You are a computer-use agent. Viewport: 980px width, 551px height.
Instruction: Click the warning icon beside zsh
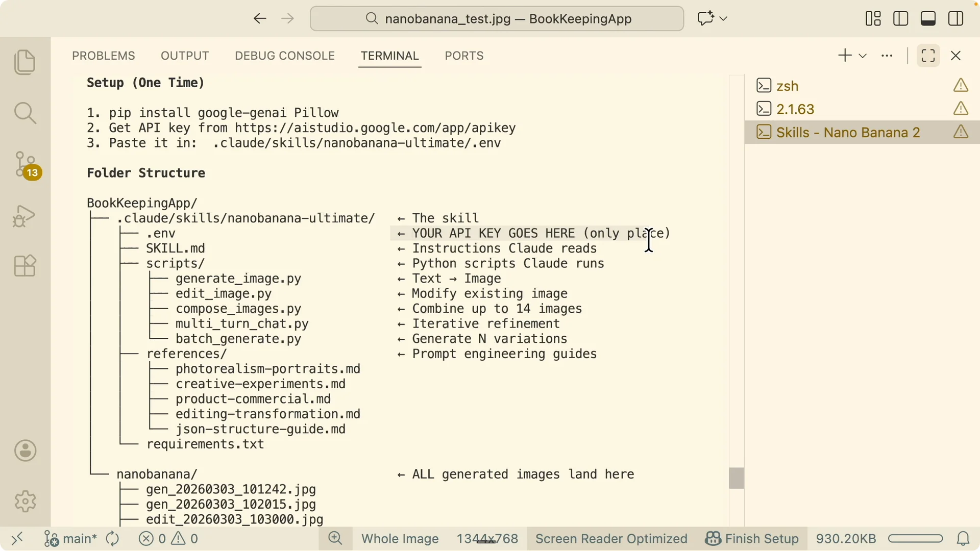point(961,85)
